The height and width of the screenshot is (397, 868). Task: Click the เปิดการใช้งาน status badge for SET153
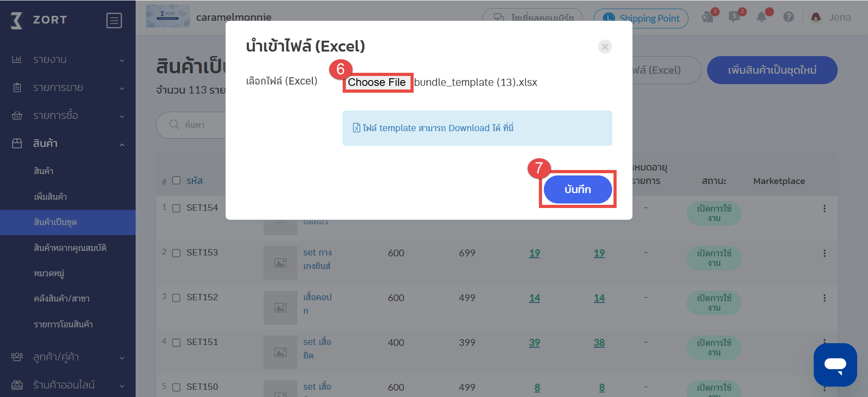[x=714, y=258]
